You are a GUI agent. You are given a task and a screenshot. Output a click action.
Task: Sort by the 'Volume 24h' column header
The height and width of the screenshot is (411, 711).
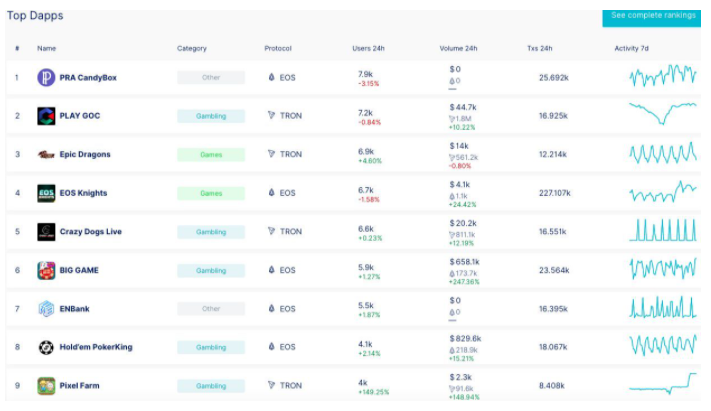458,48
